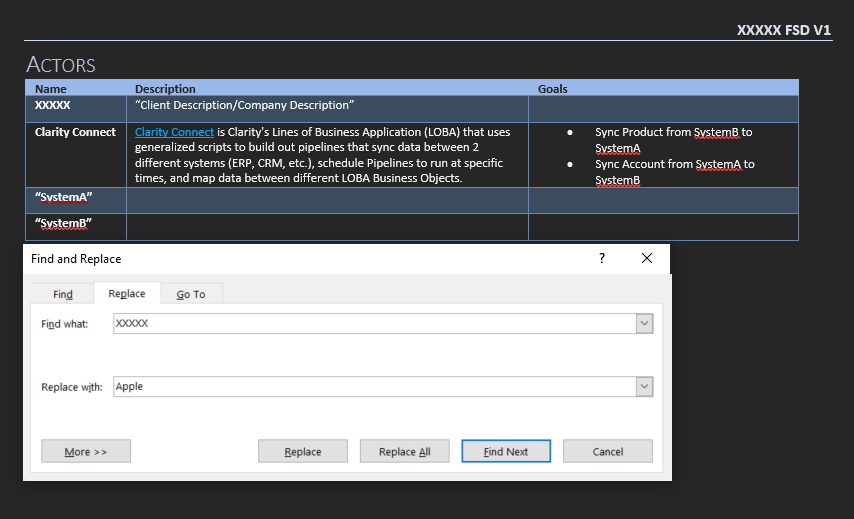Click the "Find what:" label

tap(65, 324)
